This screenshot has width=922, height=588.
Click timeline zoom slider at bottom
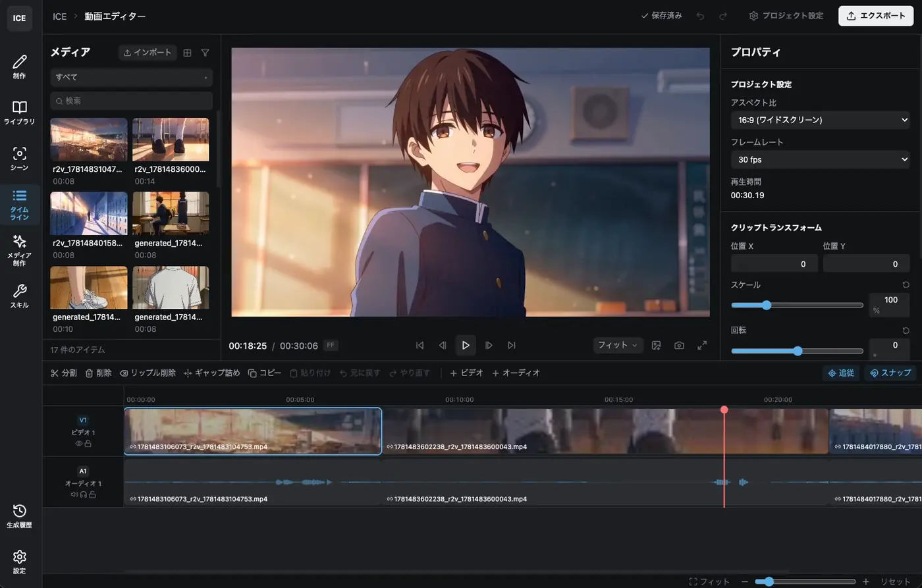click(x=805, y=581)
